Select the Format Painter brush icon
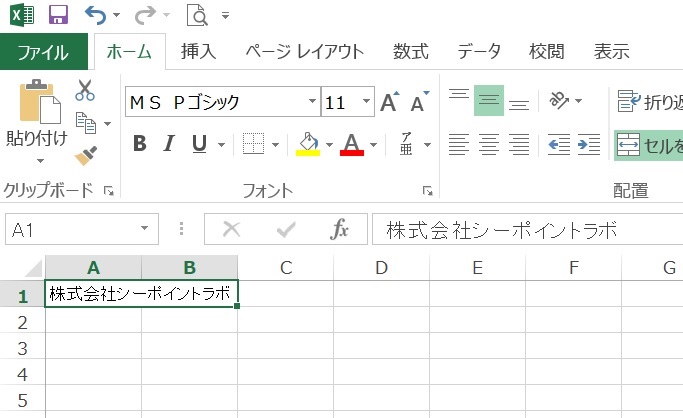The image size is (683, 418). click(x=85, y=155)
